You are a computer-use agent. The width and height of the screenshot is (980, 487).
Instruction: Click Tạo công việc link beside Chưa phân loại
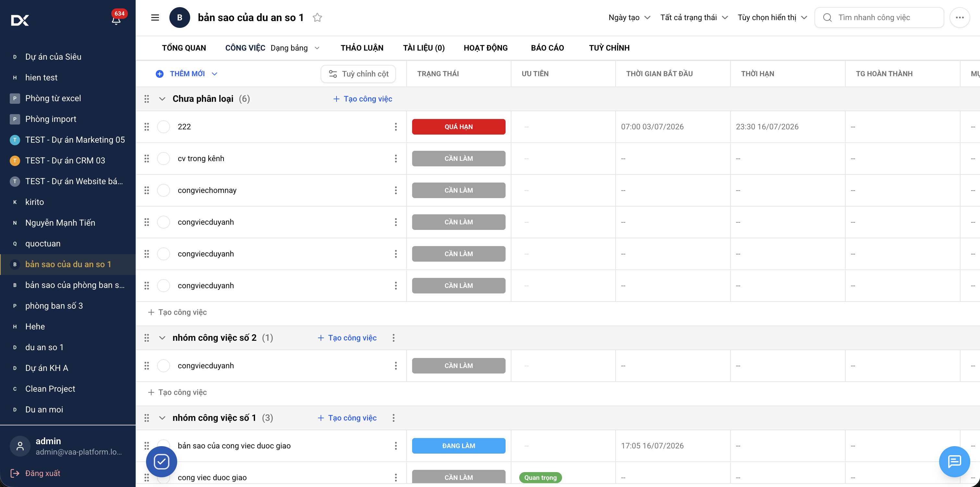[362, 99]
